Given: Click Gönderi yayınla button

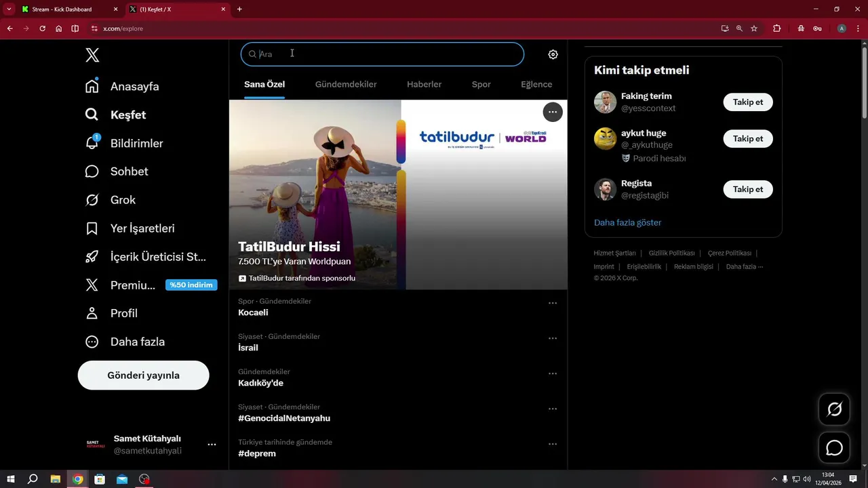Looking at the screenshot, I should (x=144, y=375).
